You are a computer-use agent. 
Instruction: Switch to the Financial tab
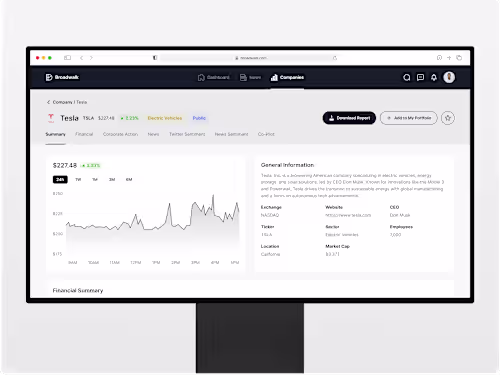(84, 134)
